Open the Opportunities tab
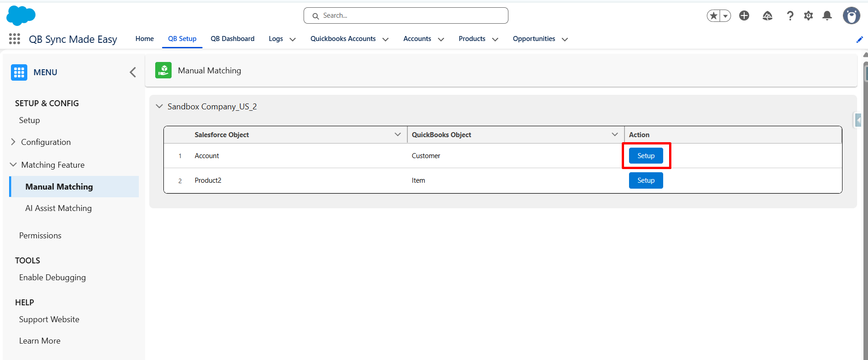868x360 pixels. click(x=534, y=39)
